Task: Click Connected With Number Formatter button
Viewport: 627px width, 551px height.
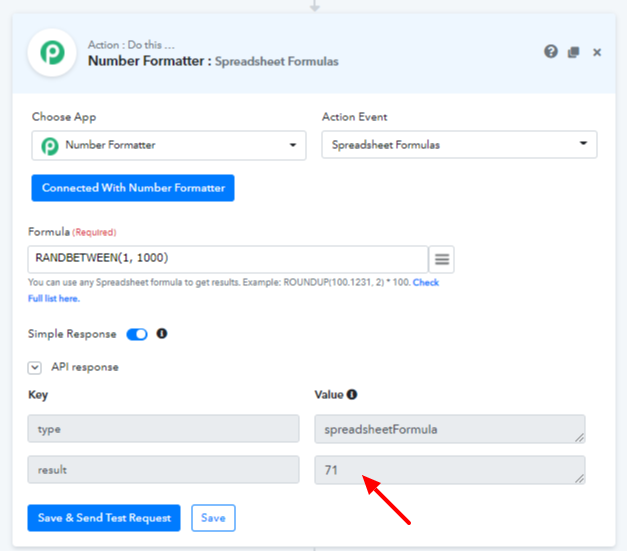Action: [133, 188]
